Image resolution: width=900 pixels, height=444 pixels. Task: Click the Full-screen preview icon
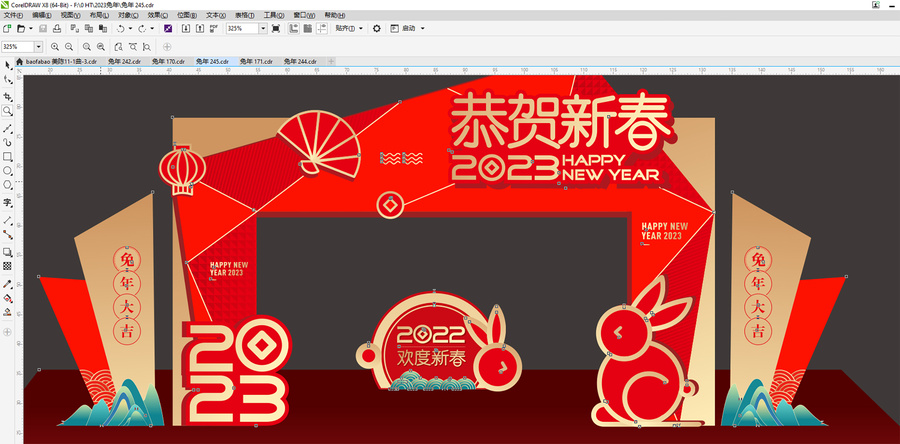[276, 28]
